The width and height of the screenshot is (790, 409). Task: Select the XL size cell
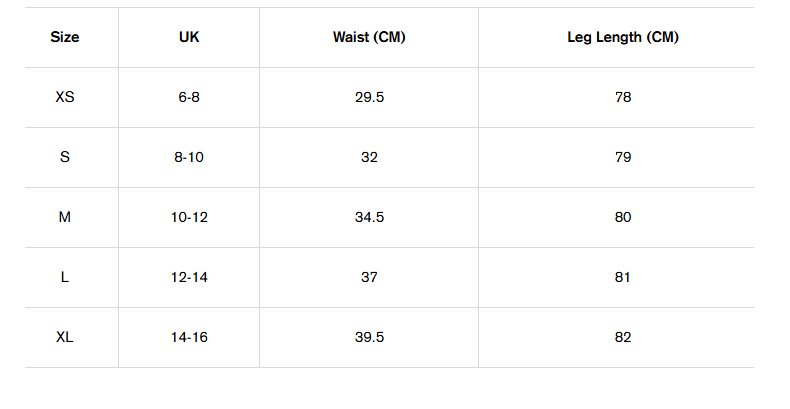point(65,337)
